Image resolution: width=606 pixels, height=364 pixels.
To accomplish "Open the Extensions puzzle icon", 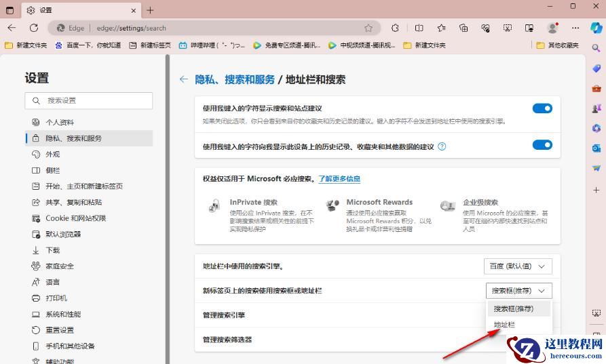I will point(395,28).
